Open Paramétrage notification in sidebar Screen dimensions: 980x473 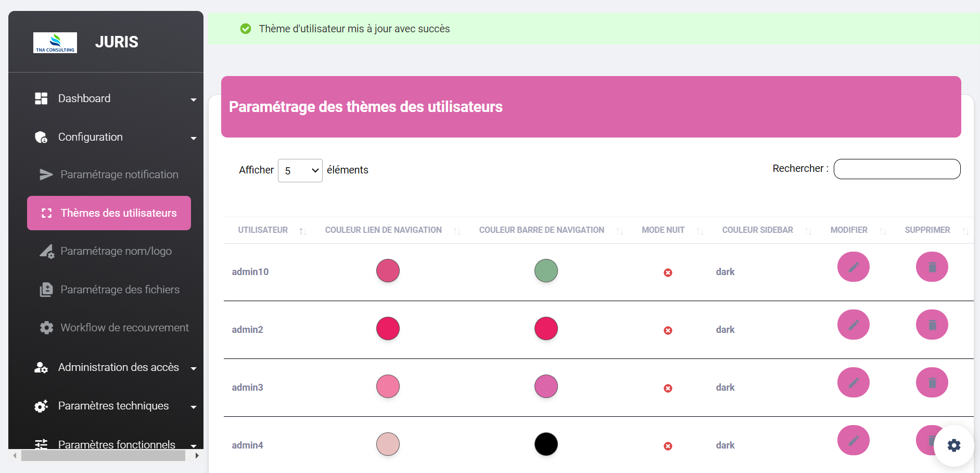119,175
